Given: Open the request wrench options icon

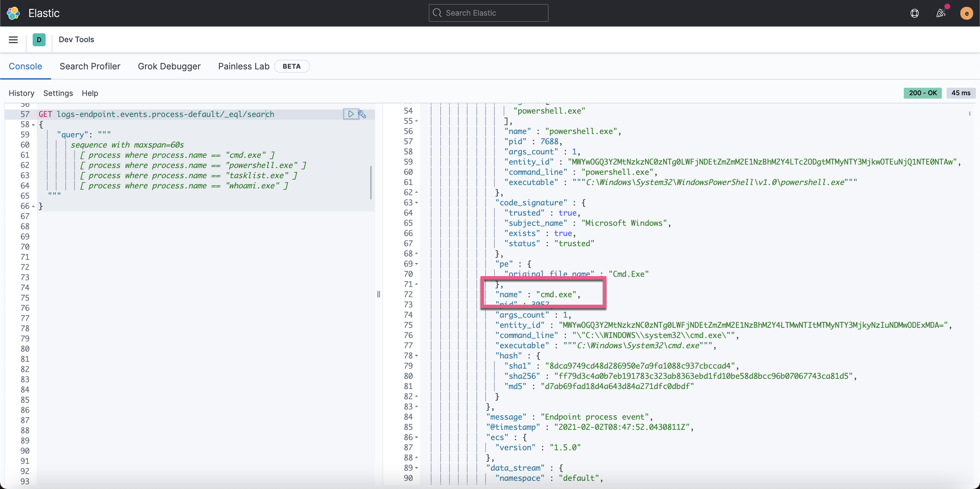Looking at the screenshot, I should 362,114.
